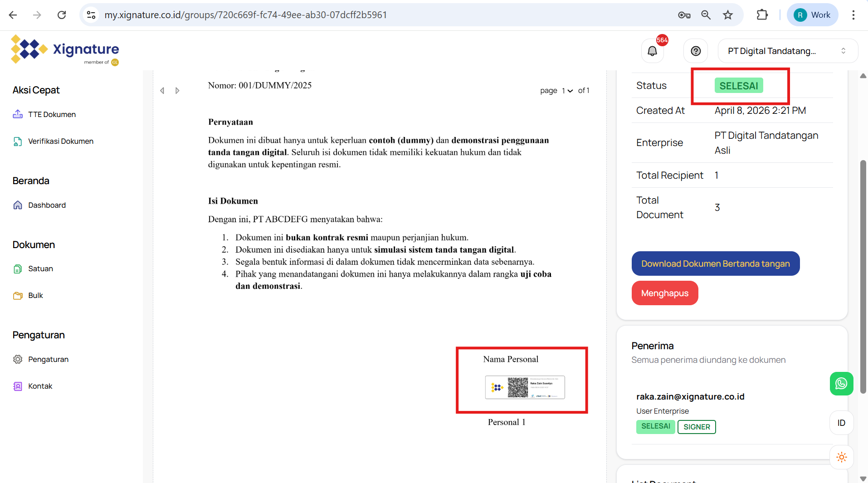Open Bulk documents menu
This screenshot has width=868, height=483.
[35, 295]
